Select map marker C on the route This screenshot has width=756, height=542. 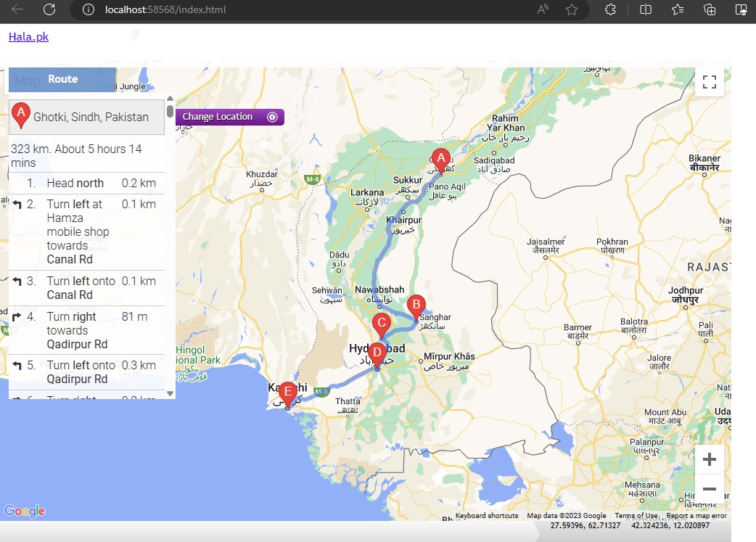tap(381, 326)
